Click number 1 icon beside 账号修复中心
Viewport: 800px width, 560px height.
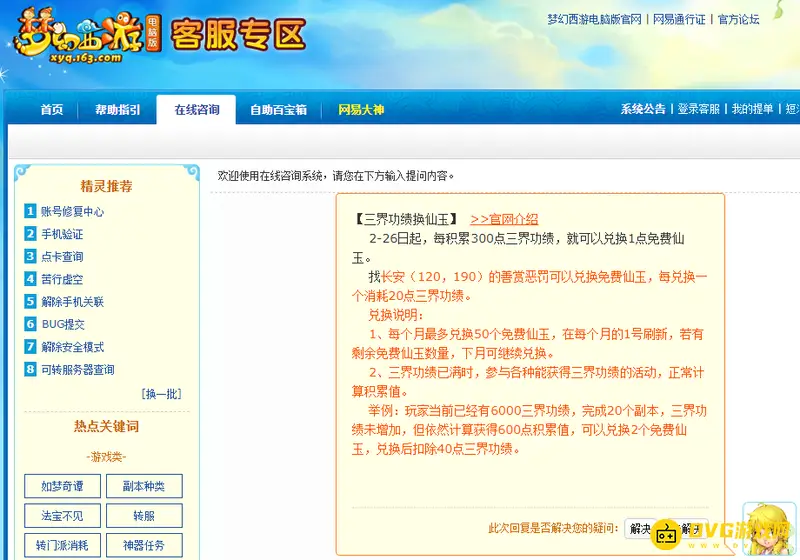pos(30,211)
